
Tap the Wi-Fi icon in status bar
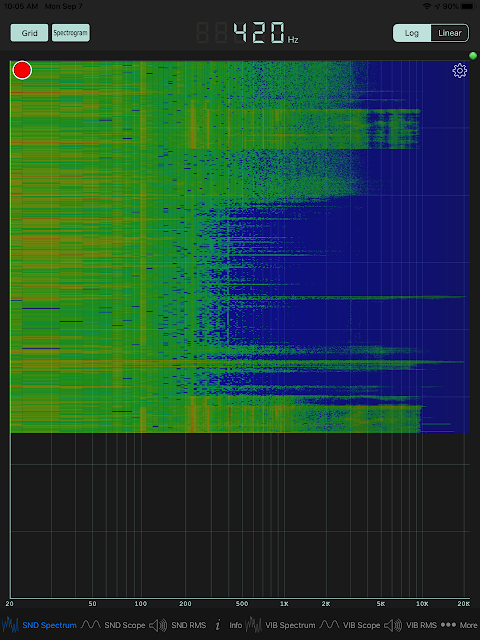[427, 6]
